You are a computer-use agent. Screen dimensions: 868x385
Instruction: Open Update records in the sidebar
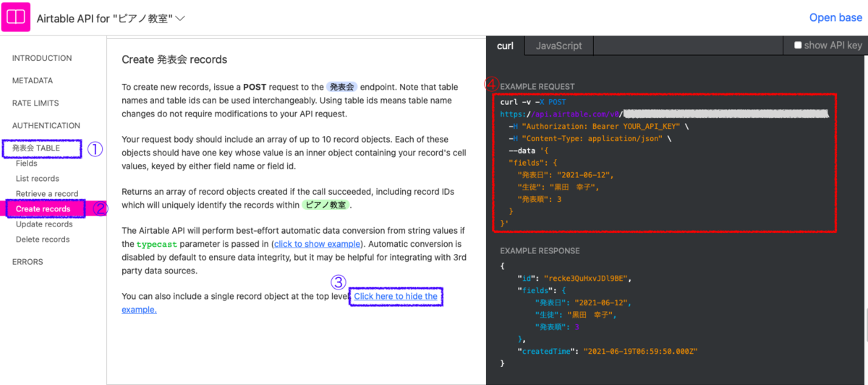pyautogui.click(x=44, y=224)
